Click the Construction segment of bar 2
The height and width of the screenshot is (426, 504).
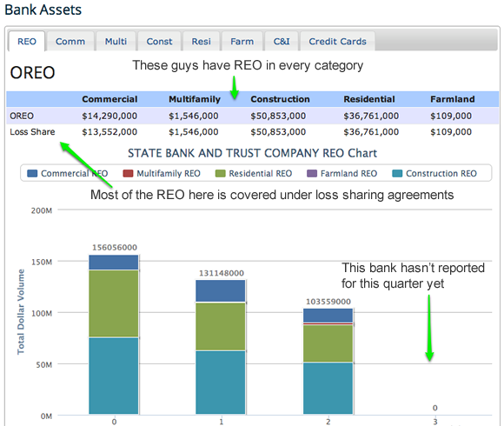click(328, 388)
